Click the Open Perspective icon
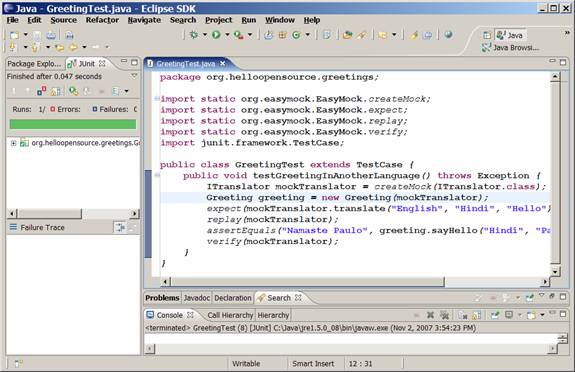 (487, 35)
